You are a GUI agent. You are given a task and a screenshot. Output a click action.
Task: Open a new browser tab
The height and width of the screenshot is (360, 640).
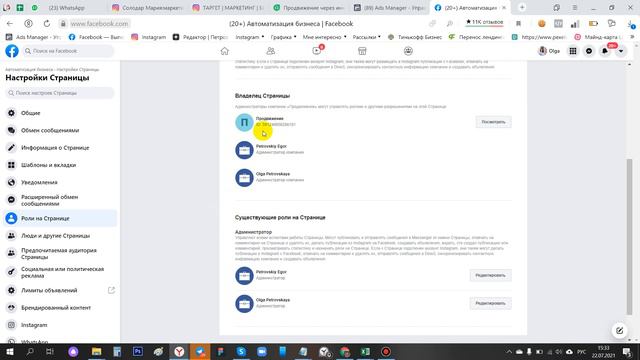(522, 7)
